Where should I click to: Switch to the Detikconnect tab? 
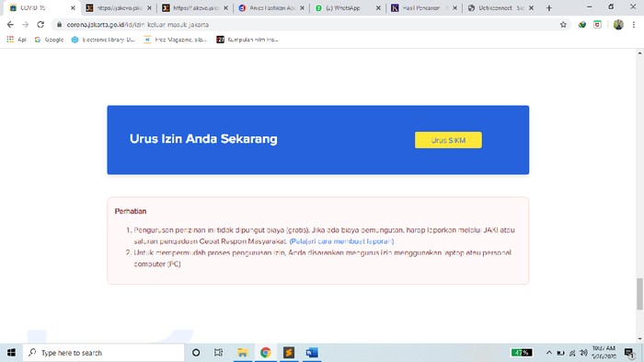tap(500, 7)
